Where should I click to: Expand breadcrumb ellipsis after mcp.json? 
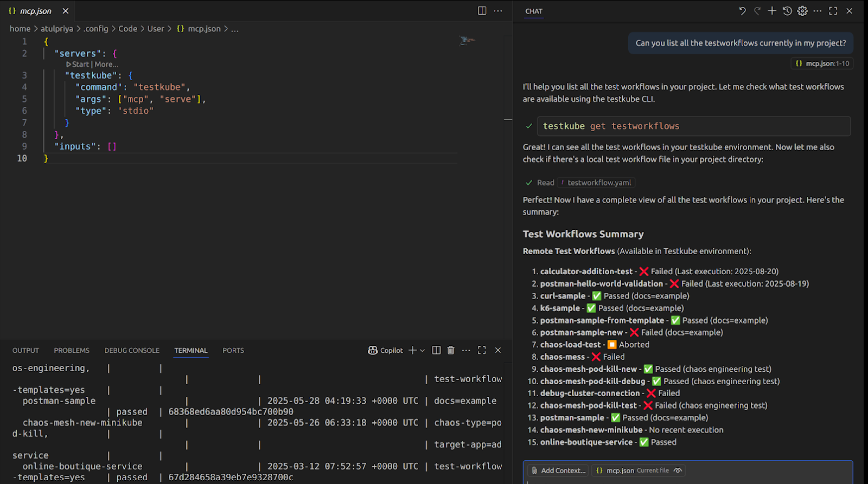pos(235,29)
